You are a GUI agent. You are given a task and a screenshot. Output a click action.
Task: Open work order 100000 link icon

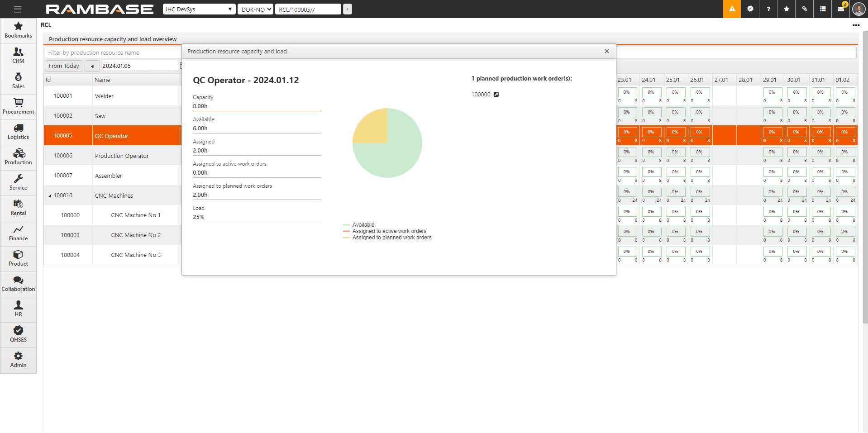tap(496, 95)
